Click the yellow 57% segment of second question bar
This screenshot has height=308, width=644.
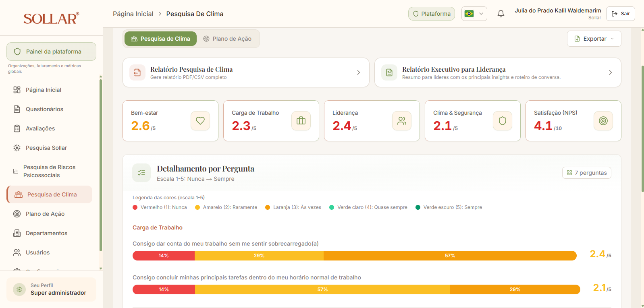click(322, 289)
